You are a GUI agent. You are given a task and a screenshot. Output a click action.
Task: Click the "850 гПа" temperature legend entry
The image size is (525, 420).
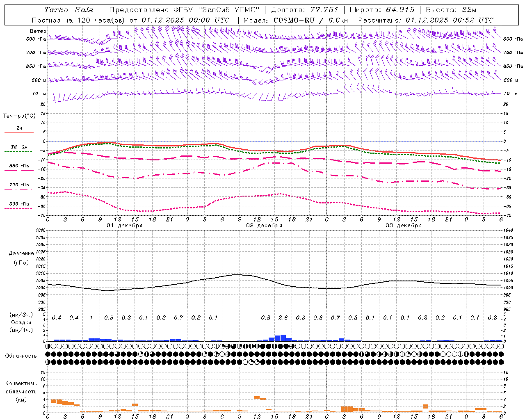(19, 166)
